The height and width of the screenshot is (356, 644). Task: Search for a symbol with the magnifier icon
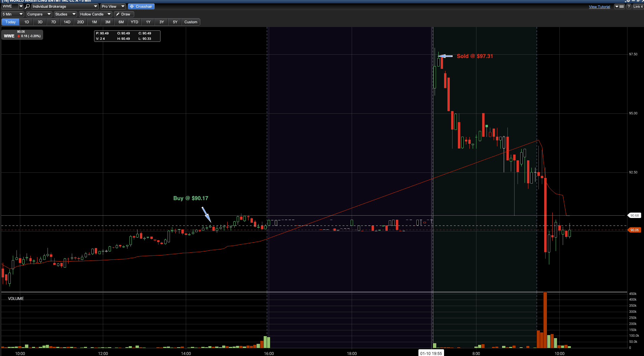tap(27, 6)
